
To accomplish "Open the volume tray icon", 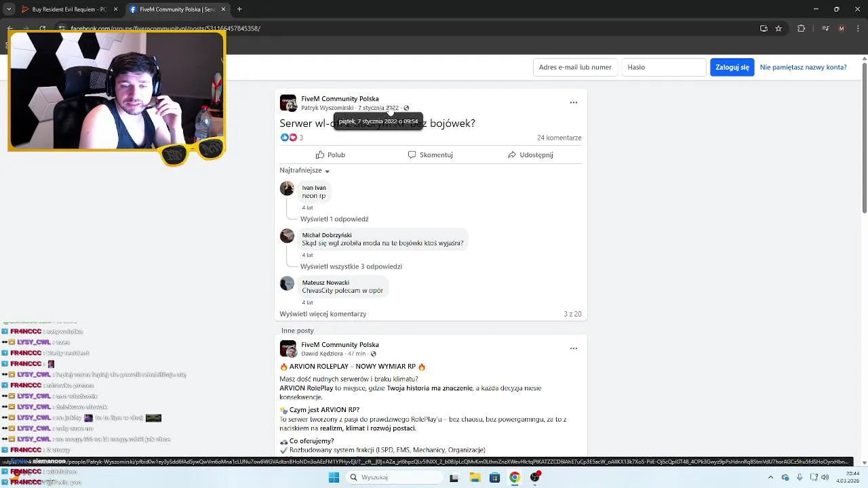I will point(825,477).
